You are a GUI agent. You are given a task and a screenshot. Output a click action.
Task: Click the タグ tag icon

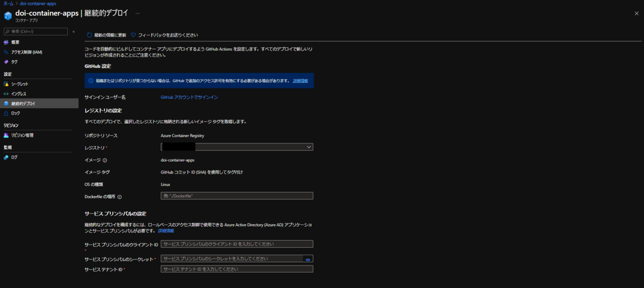[x=6, y=62]
